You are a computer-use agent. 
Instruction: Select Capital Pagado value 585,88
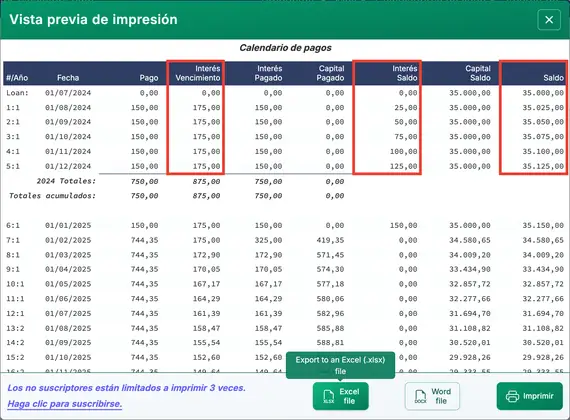click(330, 328)
